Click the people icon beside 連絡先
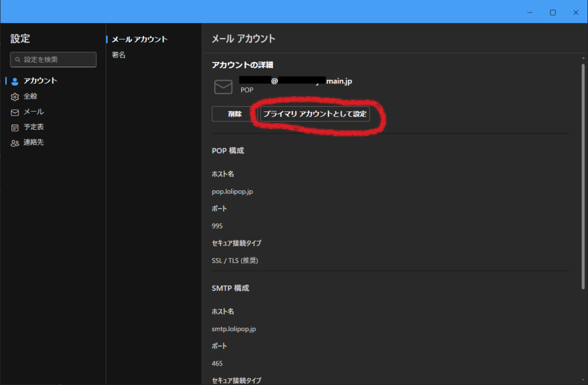Screen dimensions: 588x385 click(x=15, y=143)
